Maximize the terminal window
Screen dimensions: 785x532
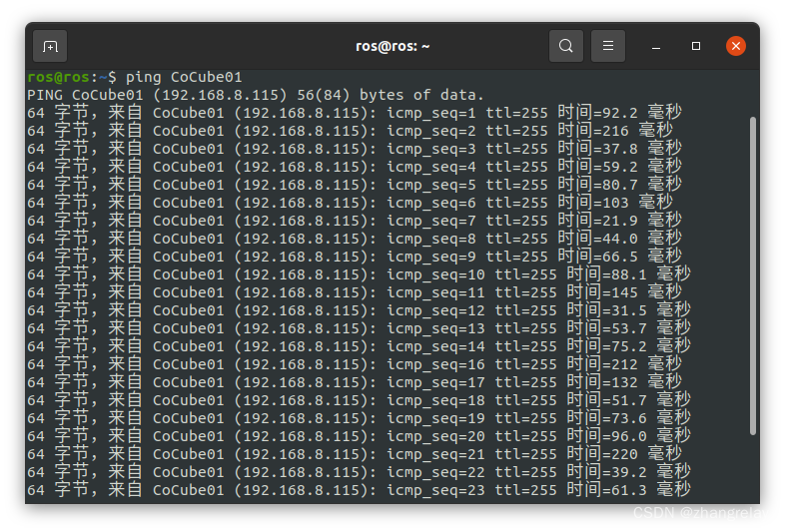[696, 46]
